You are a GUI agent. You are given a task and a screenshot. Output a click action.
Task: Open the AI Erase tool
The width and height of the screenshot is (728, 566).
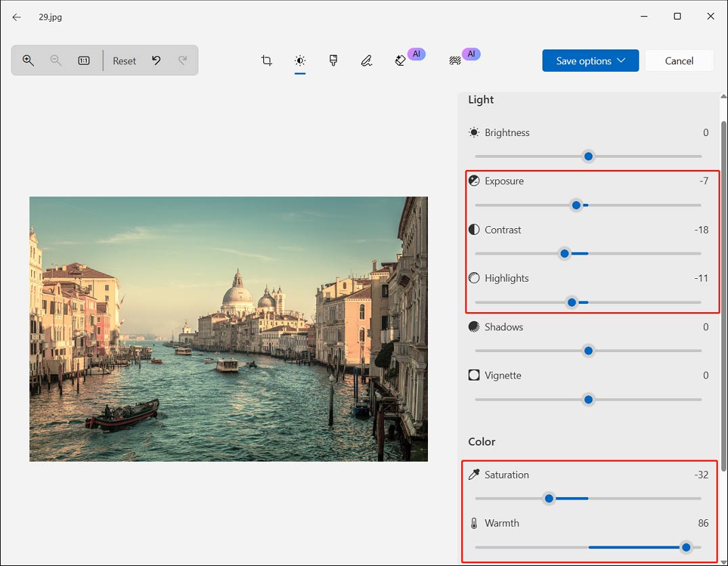[x=400, y=60]
